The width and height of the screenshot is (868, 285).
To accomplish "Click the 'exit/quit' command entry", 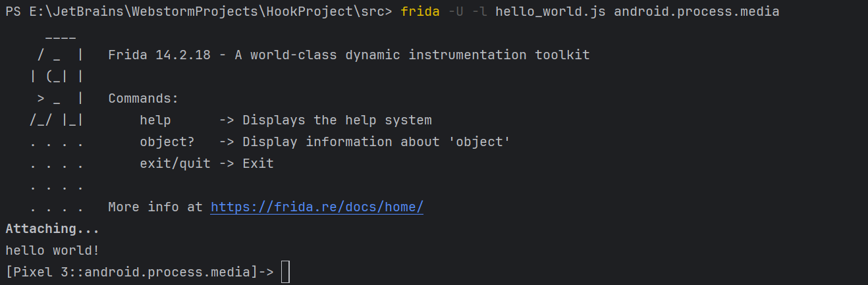I will coord(175,163).
